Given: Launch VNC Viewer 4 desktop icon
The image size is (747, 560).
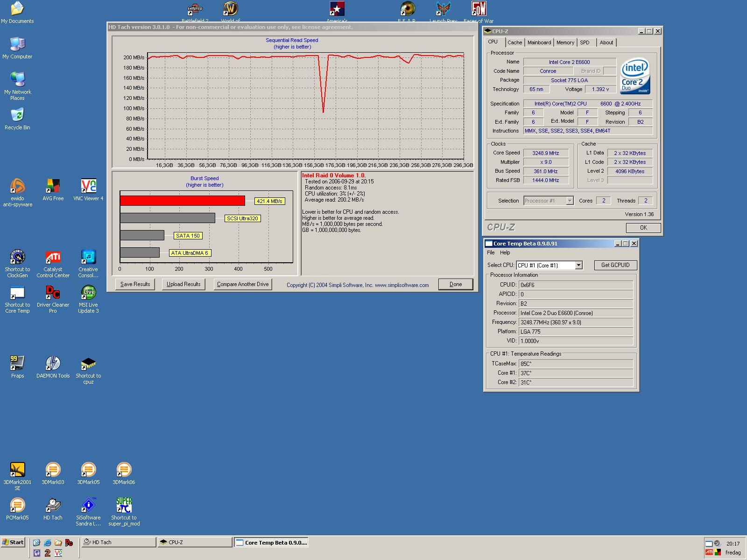Looking at the screenshot, I should (x=88, y=189).
